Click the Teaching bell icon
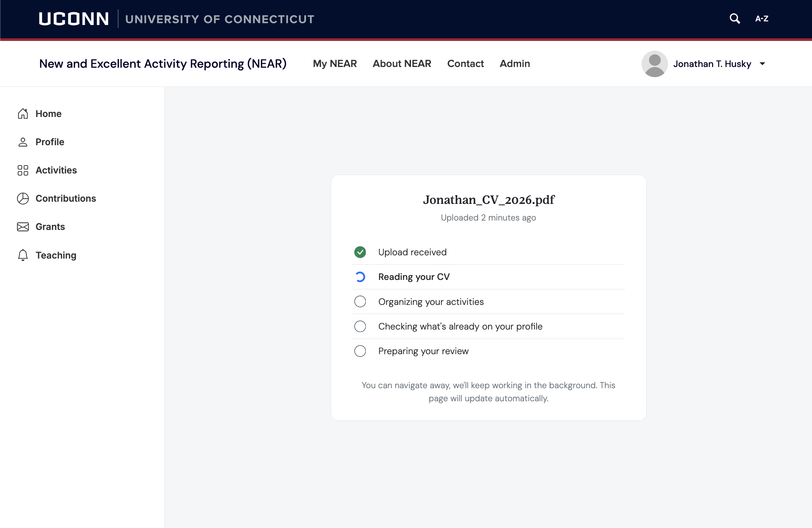The width and height of the screenshot is (812, 528). 23,255
